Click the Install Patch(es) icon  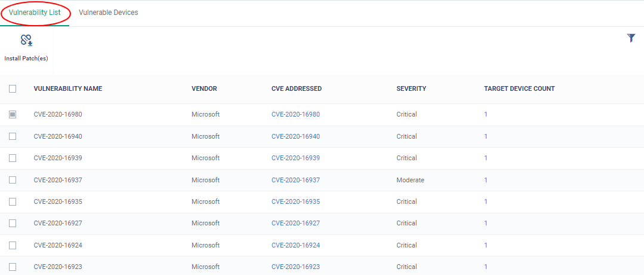click(26, 40)
